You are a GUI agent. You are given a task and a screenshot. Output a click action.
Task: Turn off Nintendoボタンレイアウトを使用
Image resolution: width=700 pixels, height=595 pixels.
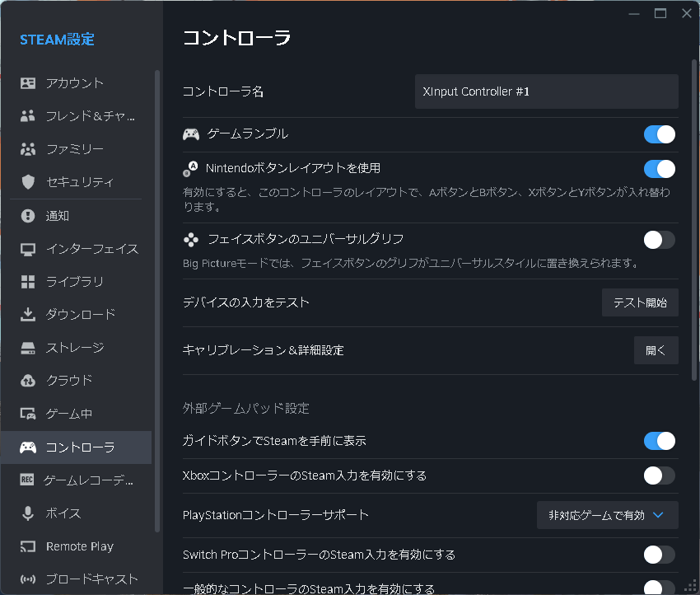(x=659, y=168)
